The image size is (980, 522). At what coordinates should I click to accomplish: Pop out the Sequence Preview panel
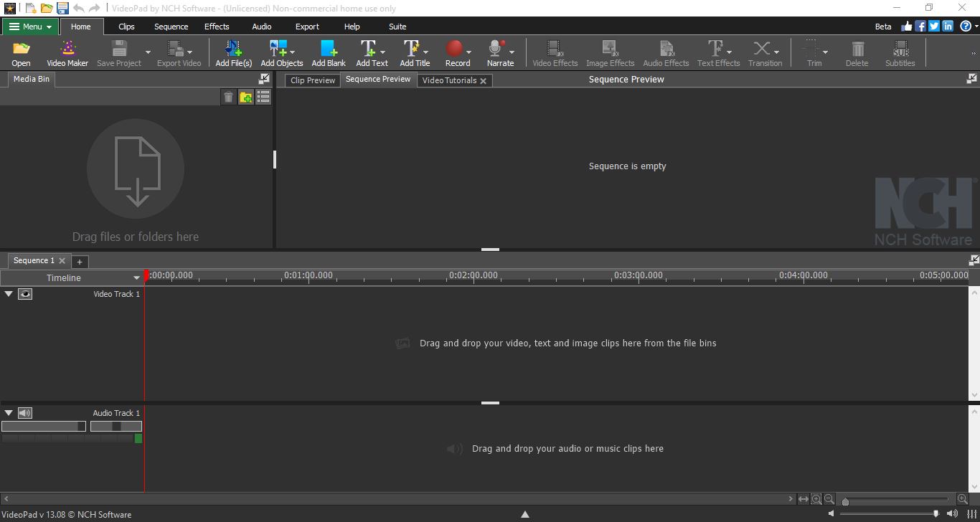(972, 79)
